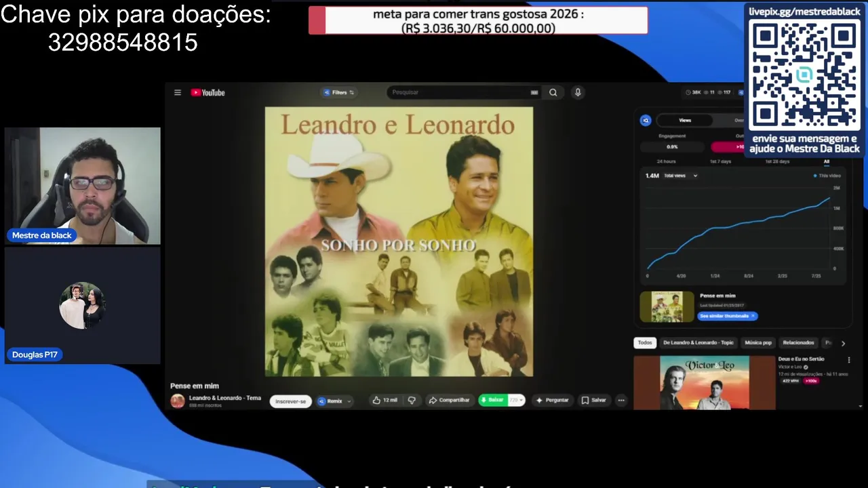This screenshot has height=488, width=868.
Task: Open the Leandro & Leonardo - Tema channel name
Action: pos(225,398)
